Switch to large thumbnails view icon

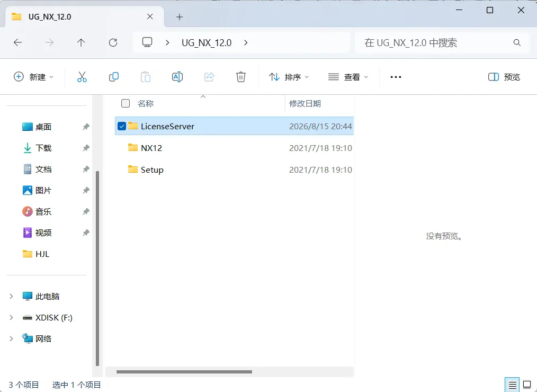click(527, 385)
